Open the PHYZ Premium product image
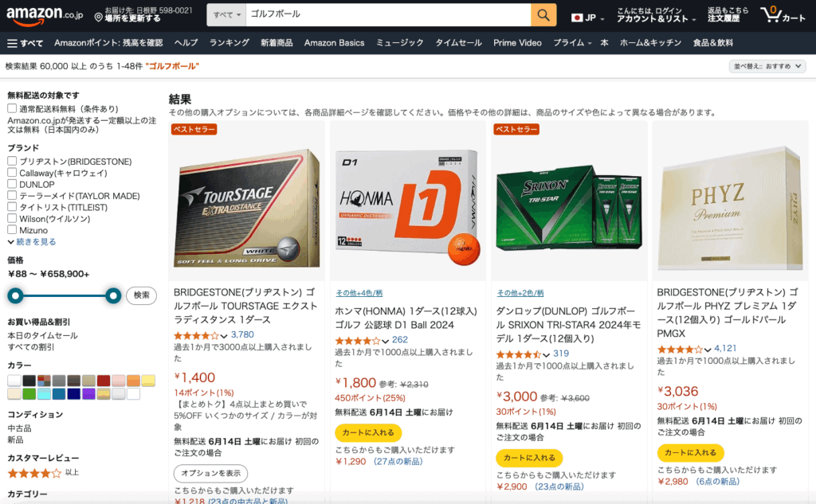 point(730,208)
